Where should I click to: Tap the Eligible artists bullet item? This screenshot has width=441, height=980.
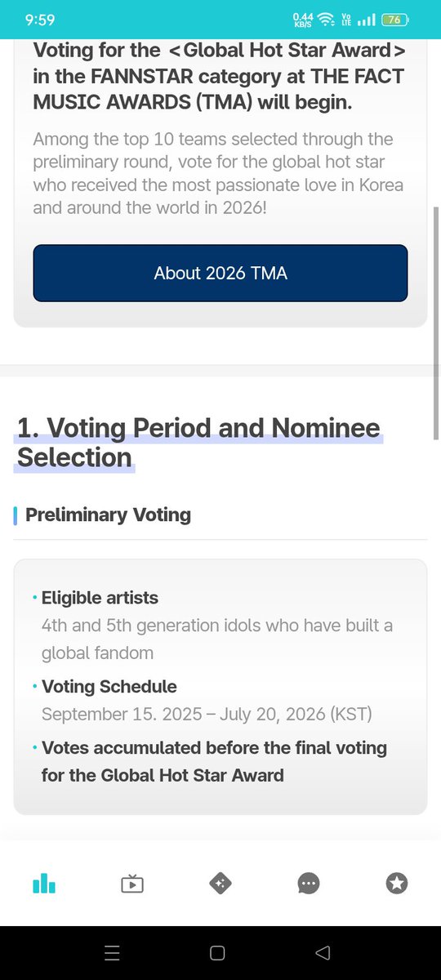tap(100, 598)
